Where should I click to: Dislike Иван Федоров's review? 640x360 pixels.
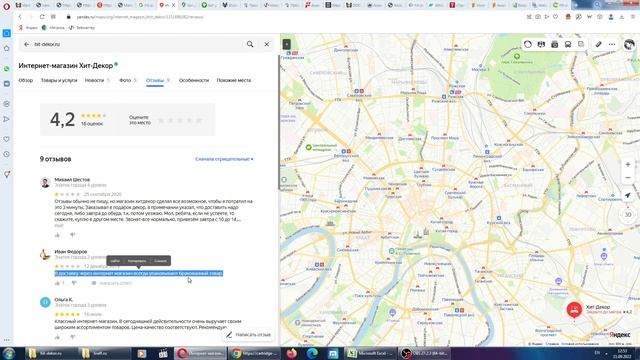coord(74,283)
